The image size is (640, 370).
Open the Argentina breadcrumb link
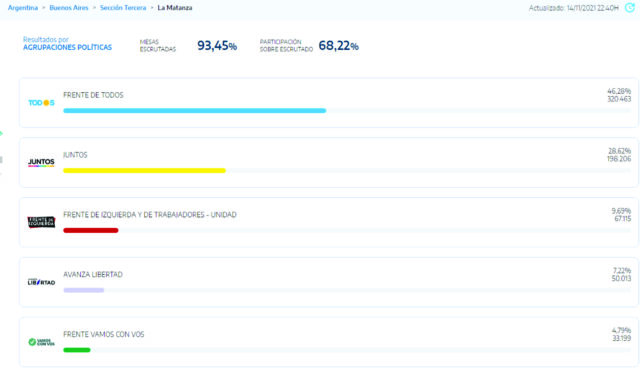point(23,8)
